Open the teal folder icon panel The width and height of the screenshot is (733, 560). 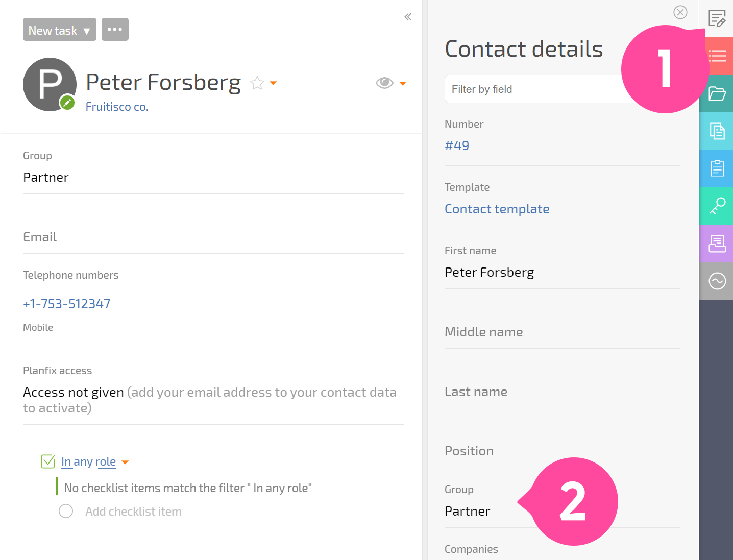pos(717,94)
